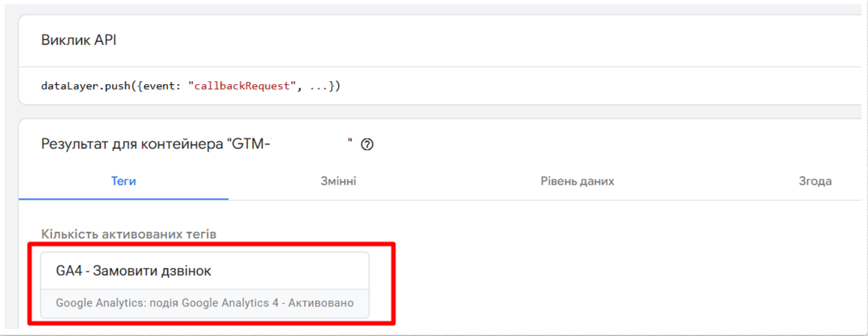Click the help icon beside container result
This screenshot has height=336, width=868.
coord(367,145)
